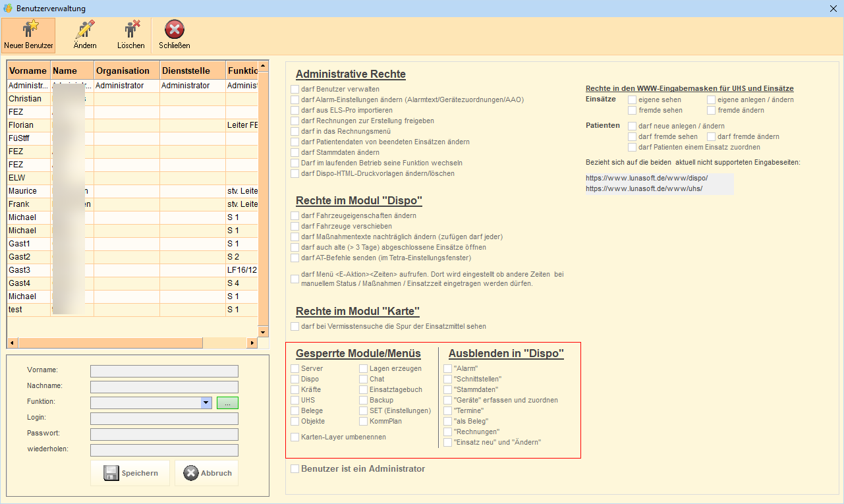Click the green '...' button next to Funktion

point(227,403)
